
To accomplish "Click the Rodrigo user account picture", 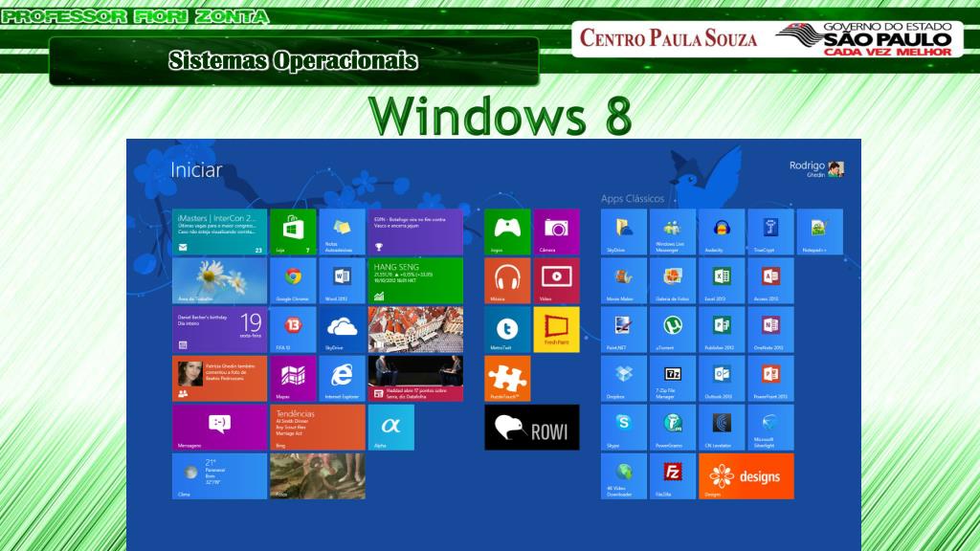I will (835, 168).
